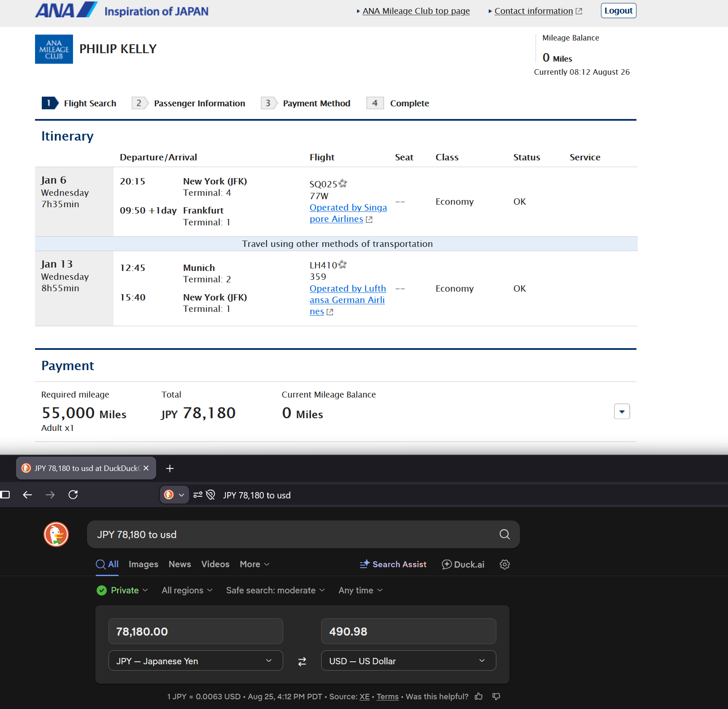
Task: Open Search Assist
Action: click(x=393, y=564)
